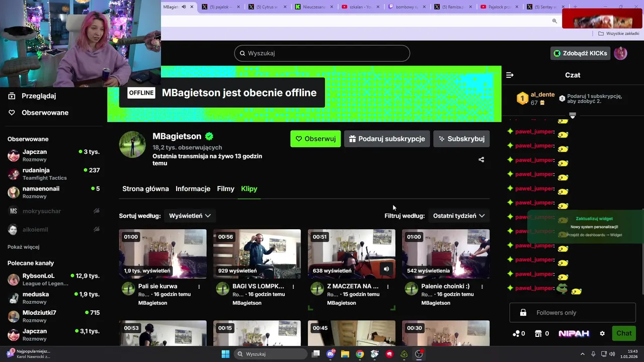Click OBS Studio icon in the taskbar
Viewport: 644px width, 362px height.
[419, 354]
